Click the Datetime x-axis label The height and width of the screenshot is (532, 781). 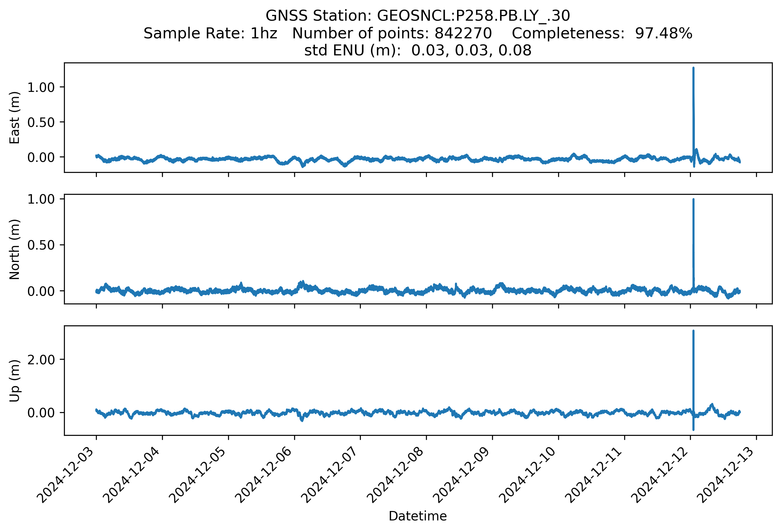pos(418,516)
